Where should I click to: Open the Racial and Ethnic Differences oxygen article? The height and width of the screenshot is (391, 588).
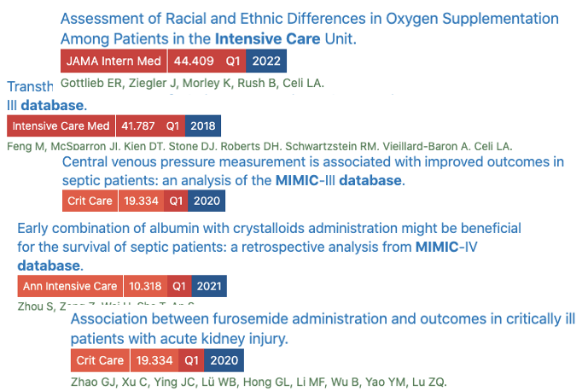(x=310, y=29)
